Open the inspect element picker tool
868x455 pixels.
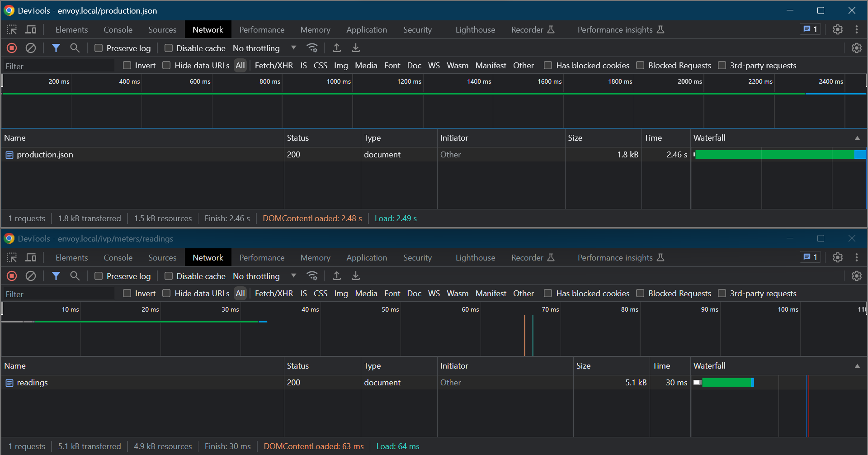pyautogui.click(x=12, y=29)
